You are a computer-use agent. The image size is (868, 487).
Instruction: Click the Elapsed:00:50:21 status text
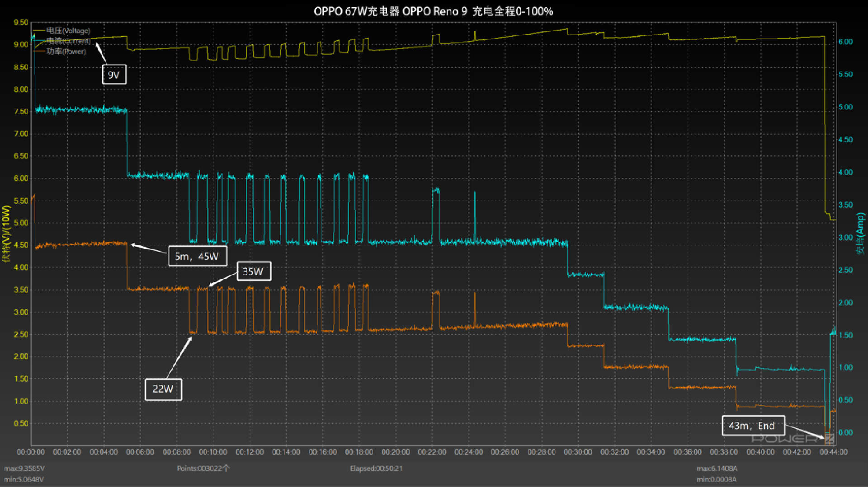[x=376, y=468]
